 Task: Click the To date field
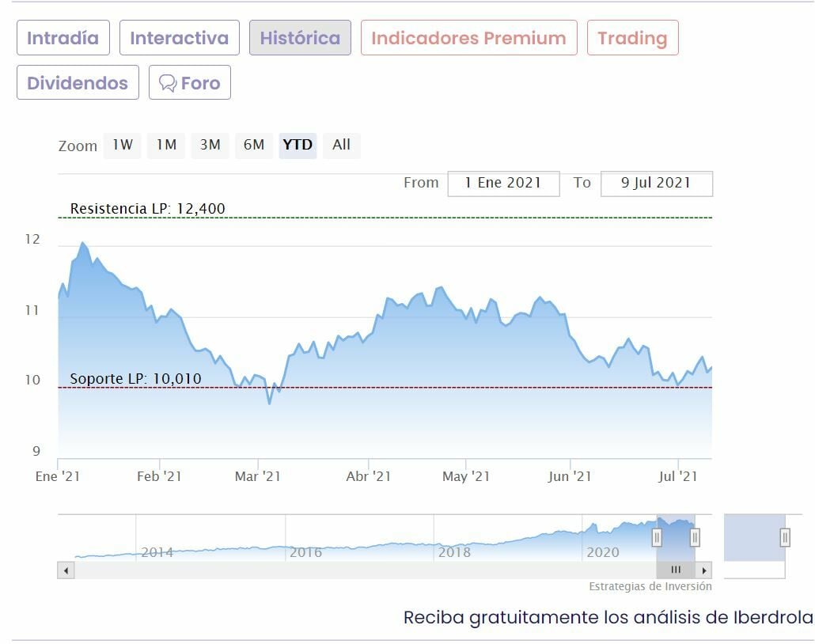click(656, 183)
